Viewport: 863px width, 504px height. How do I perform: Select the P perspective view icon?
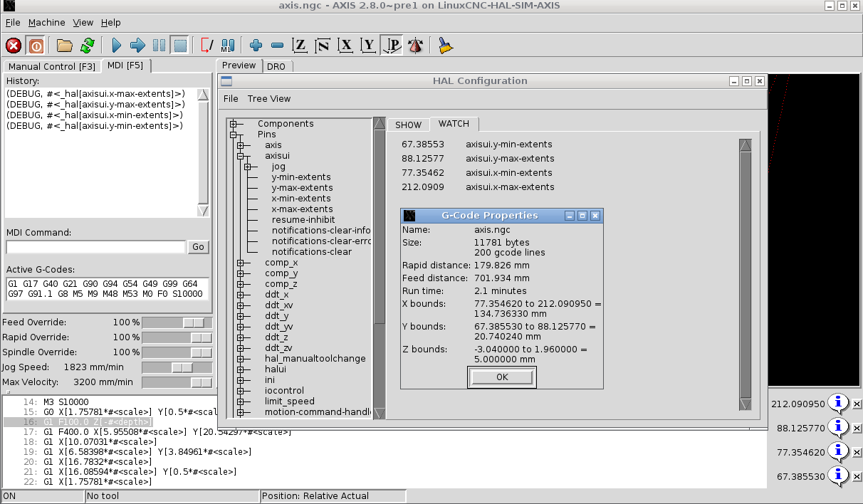392,46
